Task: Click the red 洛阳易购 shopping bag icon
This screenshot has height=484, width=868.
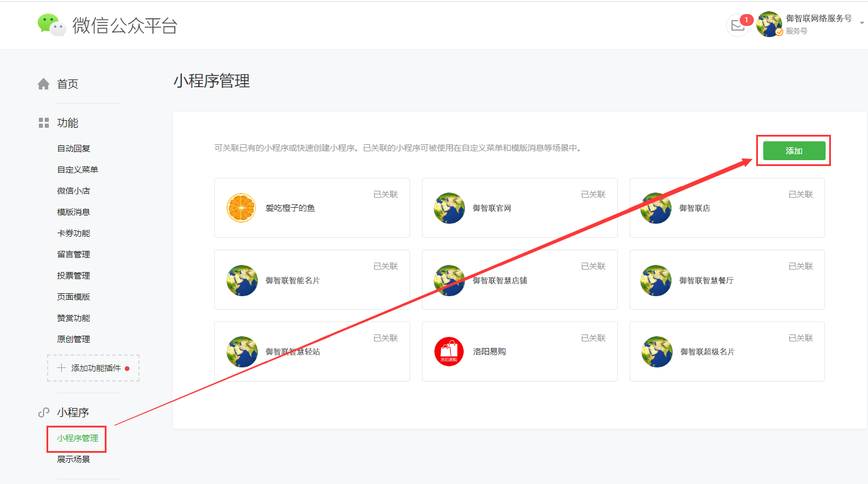Action: [449, 352]
